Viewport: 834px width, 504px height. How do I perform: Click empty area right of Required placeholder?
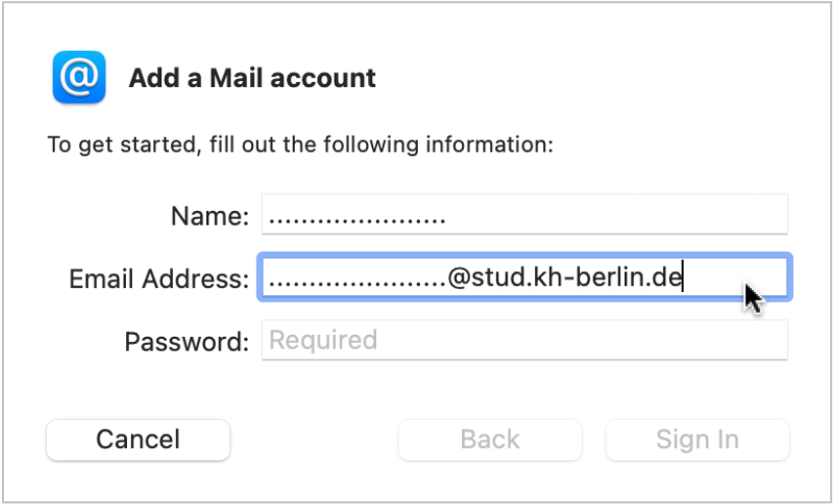point(582,340)
